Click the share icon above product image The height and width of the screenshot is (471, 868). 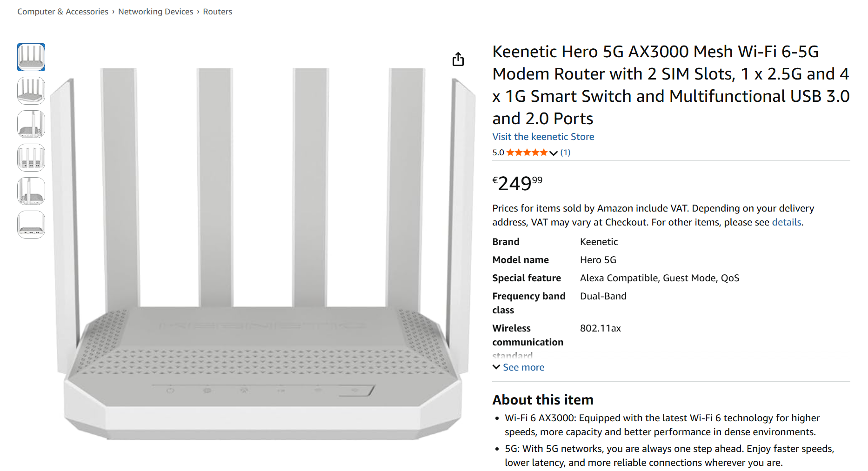click(458, 59)
